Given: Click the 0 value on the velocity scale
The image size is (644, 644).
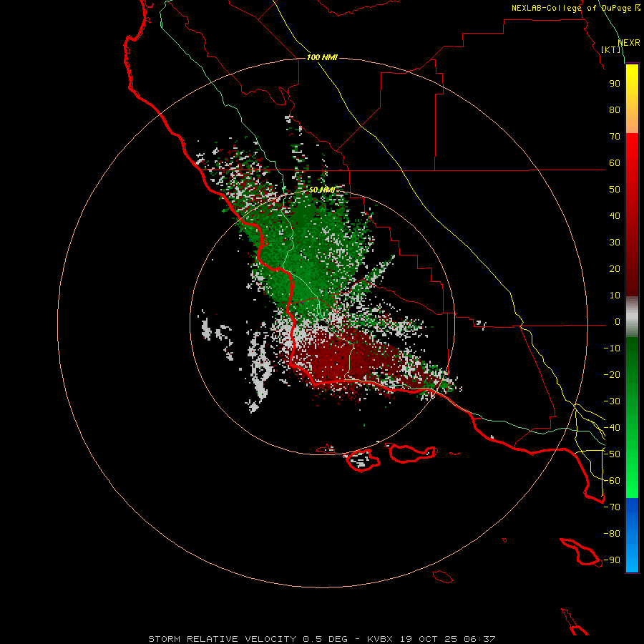Looking at the screenshot, I should (x=617, y=322).
